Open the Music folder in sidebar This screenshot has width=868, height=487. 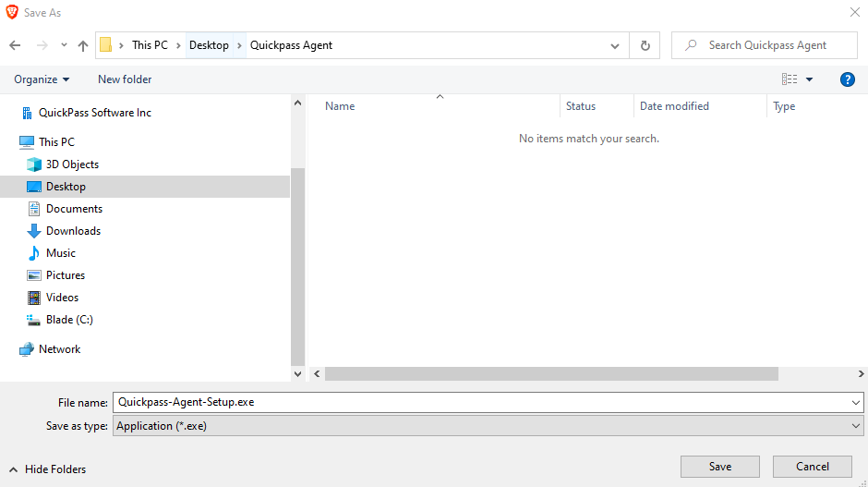coord(61,253)
